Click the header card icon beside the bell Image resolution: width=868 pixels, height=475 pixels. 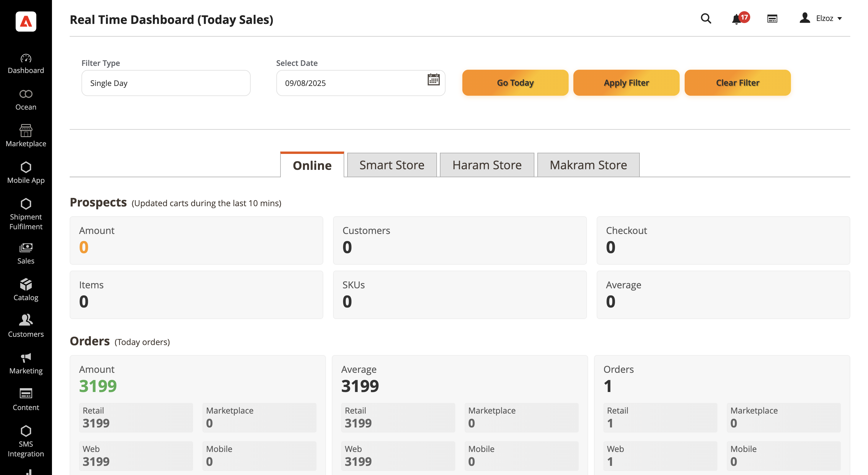pos(772,19)
